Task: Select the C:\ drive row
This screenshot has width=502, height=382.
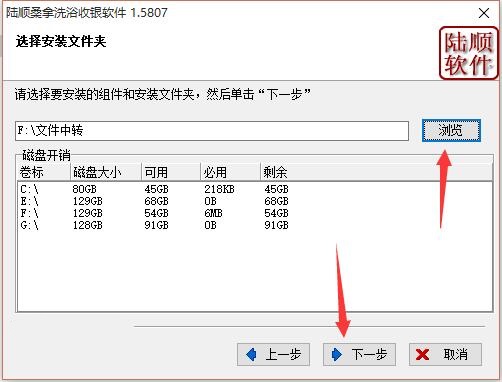Action: pos(255,189)
